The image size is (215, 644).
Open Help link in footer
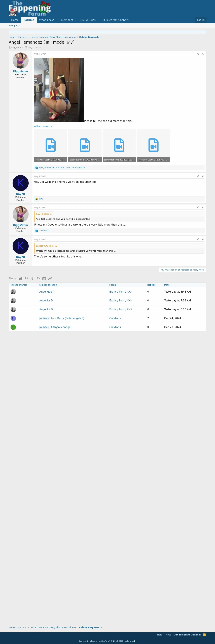point(160,635)
